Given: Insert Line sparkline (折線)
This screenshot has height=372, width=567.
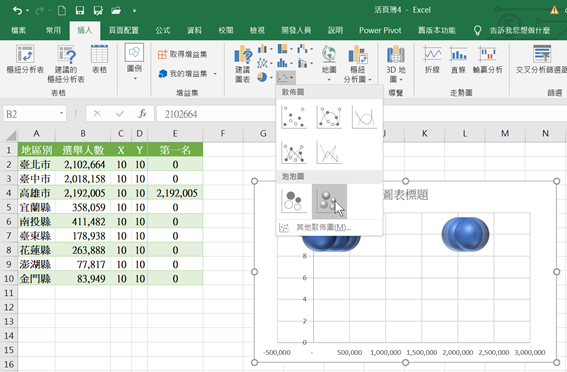Looking at the screenshot, I should [432, 60].
